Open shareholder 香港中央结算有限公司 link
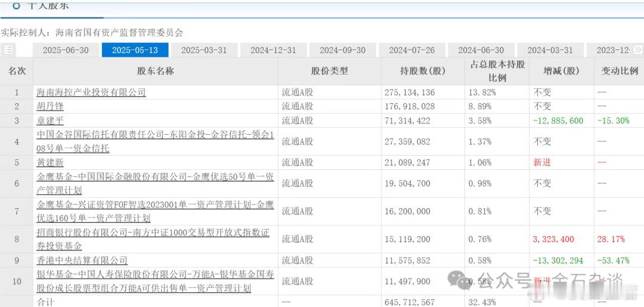 (x=82, y=261)
